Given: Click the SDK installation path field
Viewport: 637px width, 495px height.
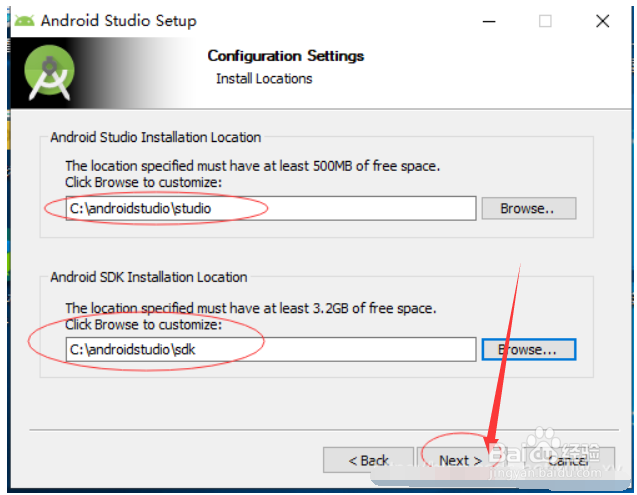Looking at the screenshot, I should coord(271,350).
